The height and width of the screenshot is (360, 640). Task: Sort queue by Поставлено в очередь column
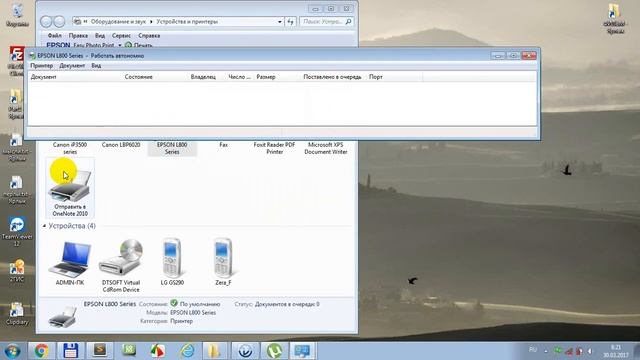pyautogui.click(x=333, y=77)
